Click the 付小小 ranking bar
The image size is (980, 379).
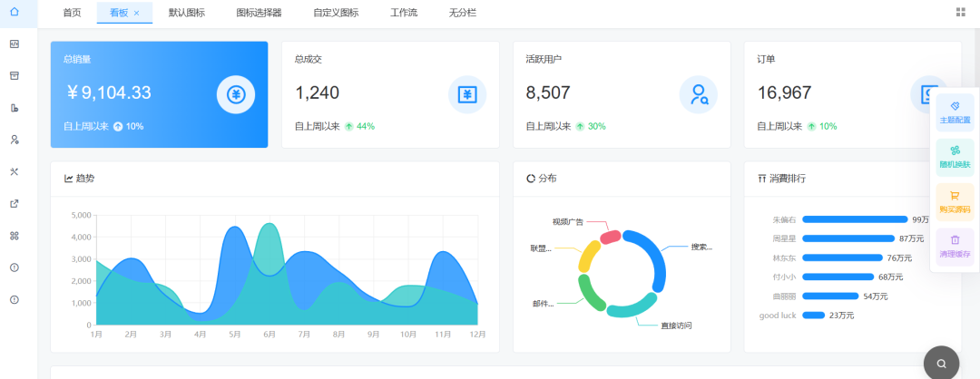click(838, 277)
